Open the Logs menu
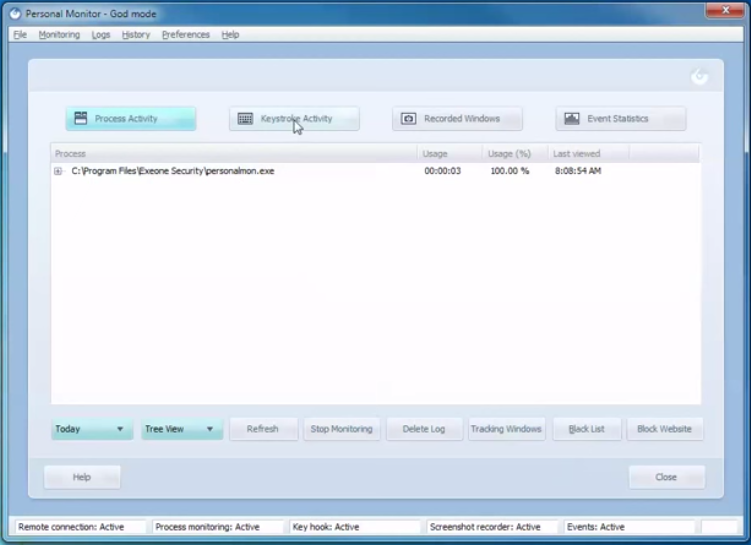Viewport: 751px width, 545px height. (100, 34)
